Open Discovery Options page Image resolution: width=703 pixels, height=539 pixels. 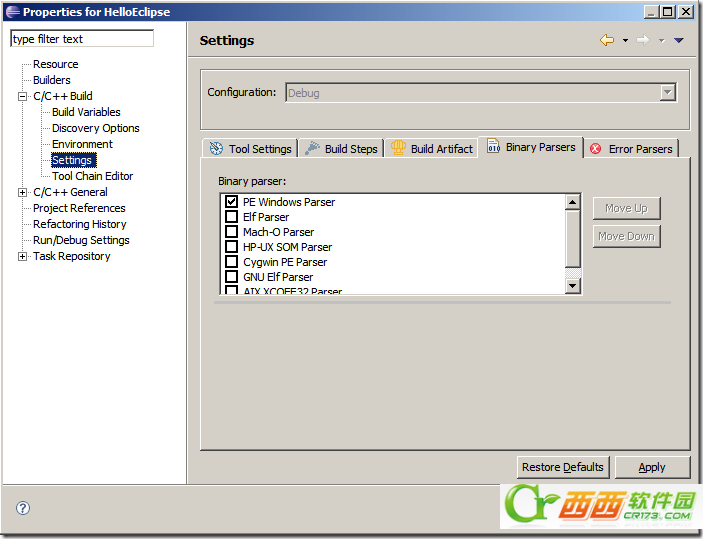tap(95, 128)
